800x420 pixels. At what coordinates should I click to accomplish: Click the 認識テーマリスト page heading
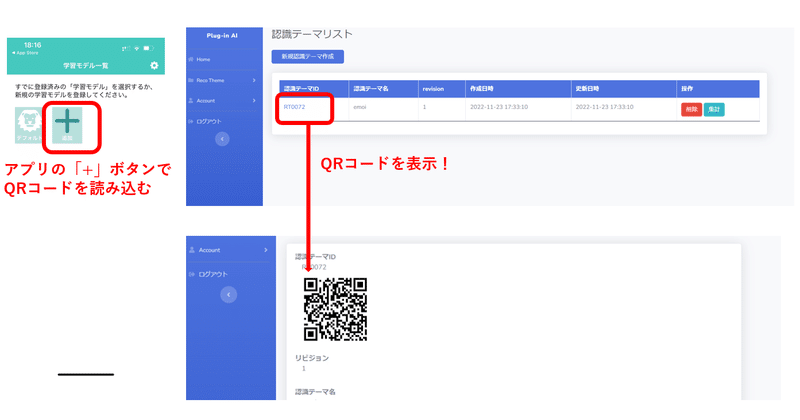point(312,34)
